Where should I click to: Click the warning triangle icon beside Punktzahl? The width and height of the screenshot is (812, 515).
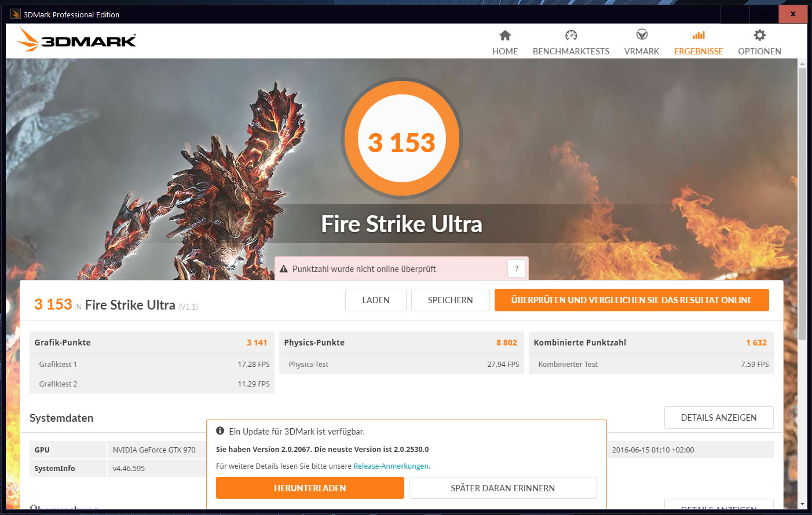click(x=284, y=269)
